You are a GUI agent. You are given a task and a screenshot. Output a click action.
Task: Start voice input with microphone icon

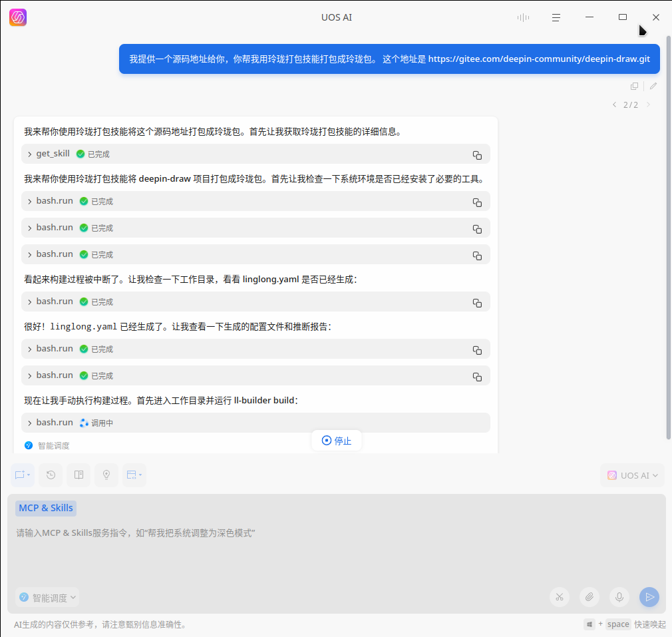pyautogui.click(x=619, y=597)
